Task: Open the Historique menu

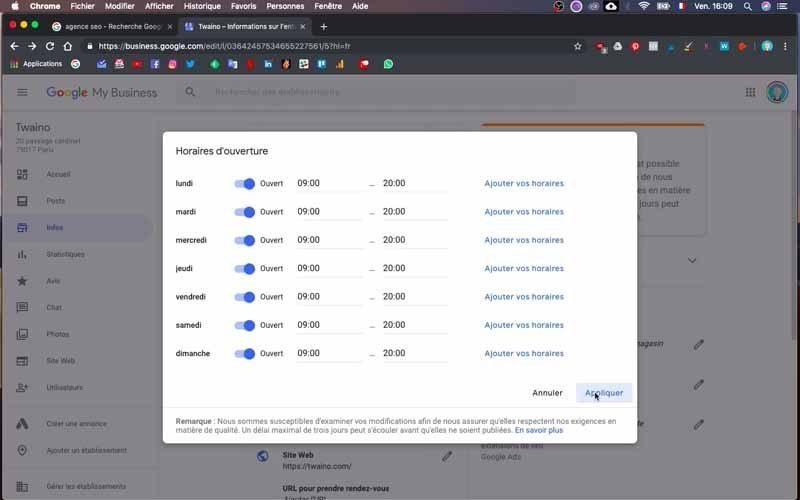Action: [x=202, y=6]
